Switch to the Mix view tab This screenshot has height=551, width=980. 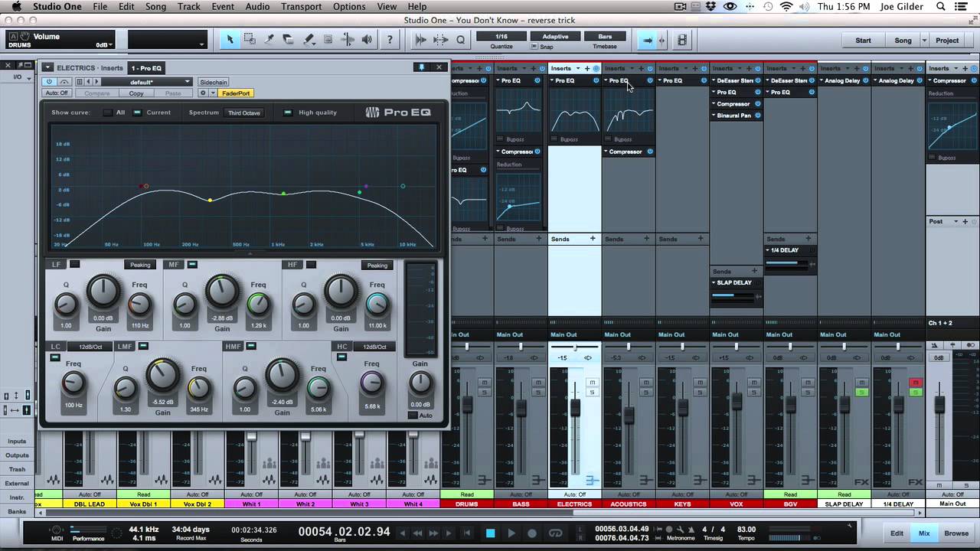pyautogui.click(x=924, y=533)
